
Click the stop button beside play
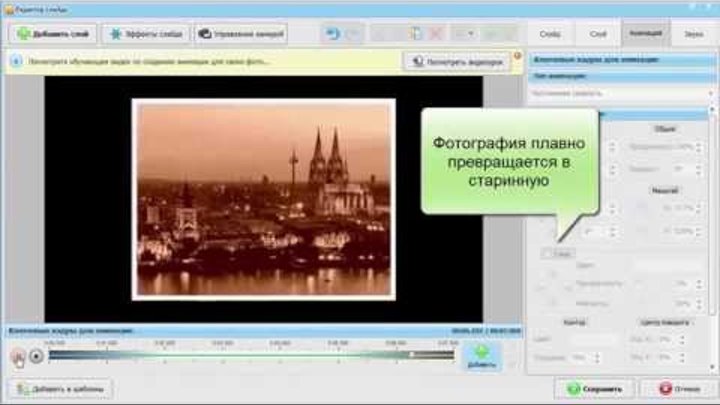point(36,355)
